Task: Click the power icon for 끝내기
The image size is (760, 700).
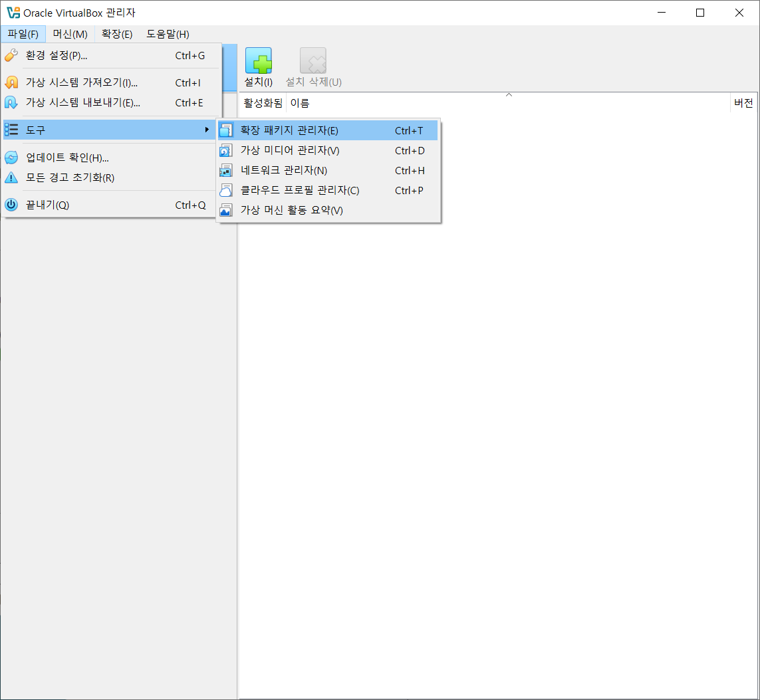Action: (x=11, y=205)
